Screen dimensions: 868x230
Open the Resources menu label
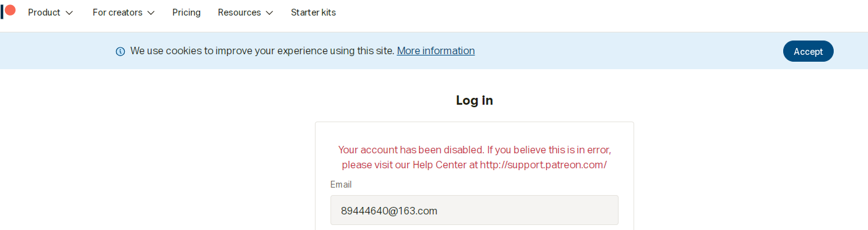click(239, 12)
